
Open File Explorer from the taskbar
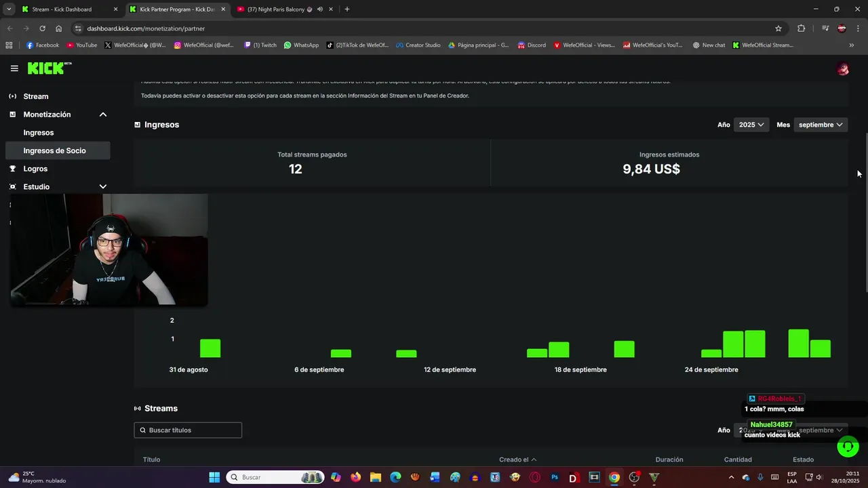pos(376,477)
